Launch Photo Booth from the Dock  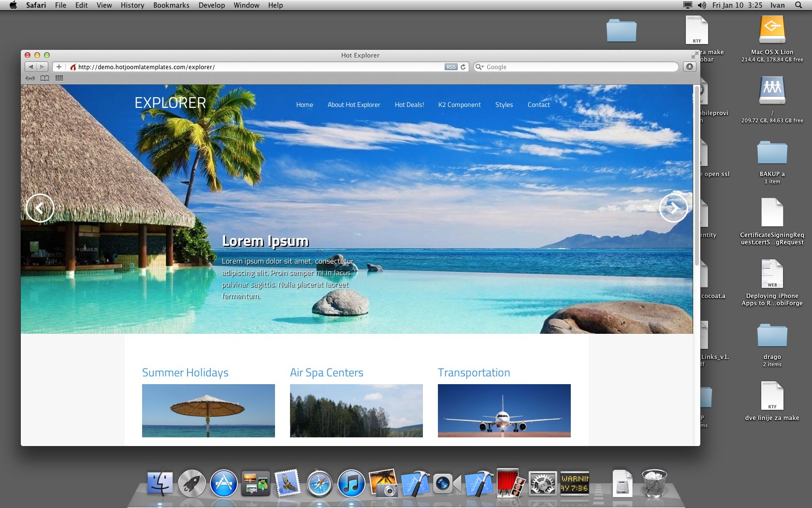(510, 483)
